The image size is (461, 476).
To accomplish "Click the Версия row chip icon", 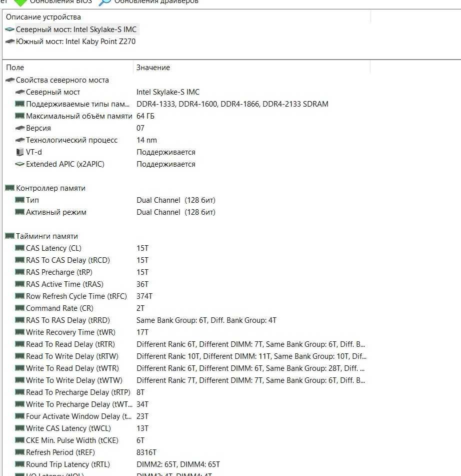I will [x=19, y=128].
